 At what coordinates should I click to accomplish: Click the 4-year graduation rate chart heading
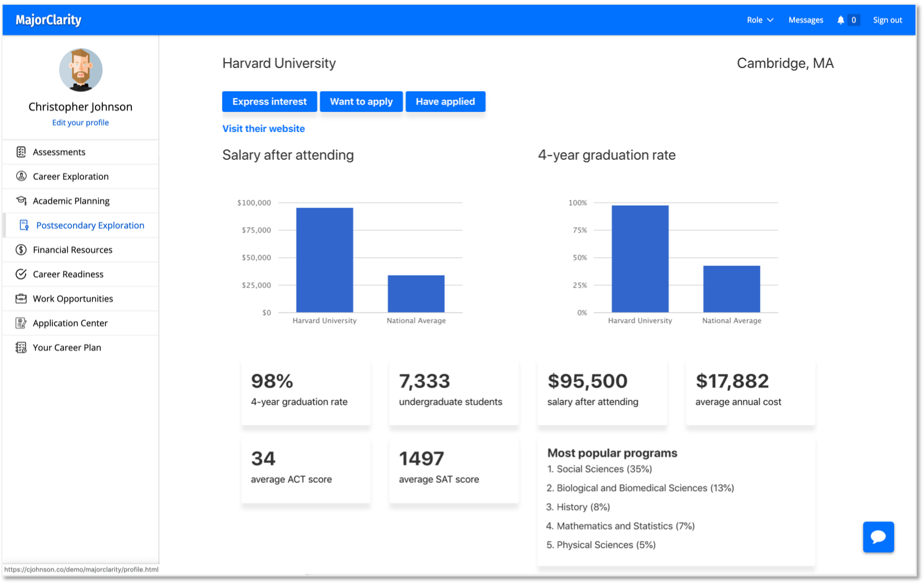[x=607, y=155]
